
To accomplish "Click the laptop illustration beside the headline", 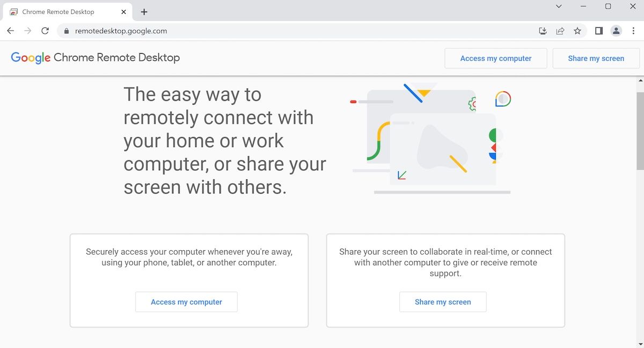I will point(431,139).
